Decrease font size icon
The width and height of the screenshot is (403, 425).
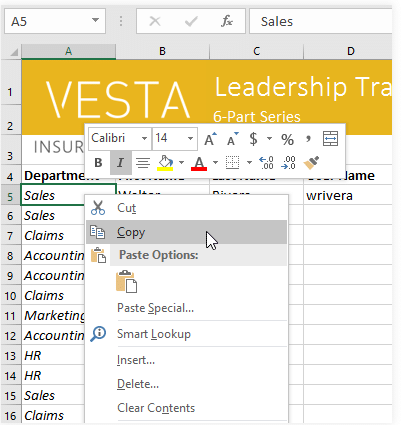point(232,139)
